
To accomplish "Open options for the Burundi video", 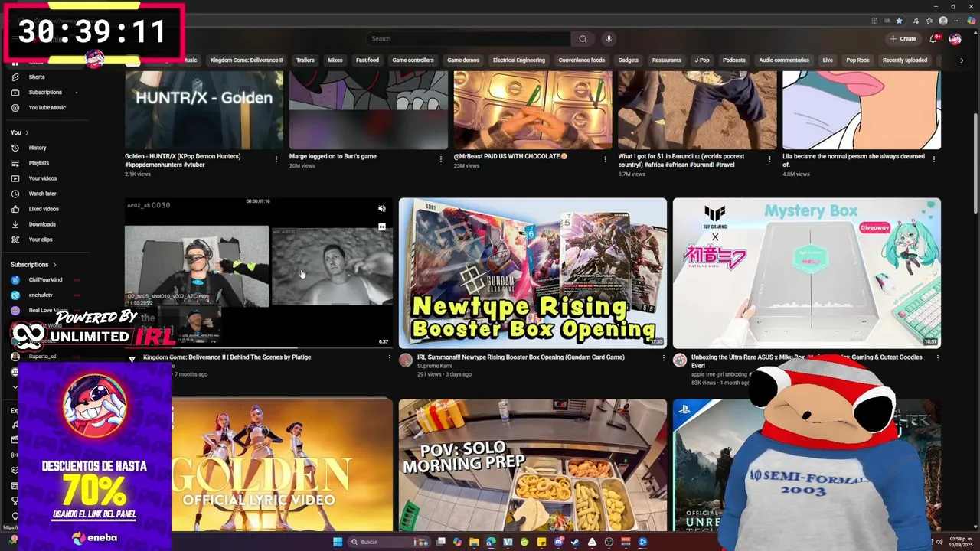I will pos(769,159).
